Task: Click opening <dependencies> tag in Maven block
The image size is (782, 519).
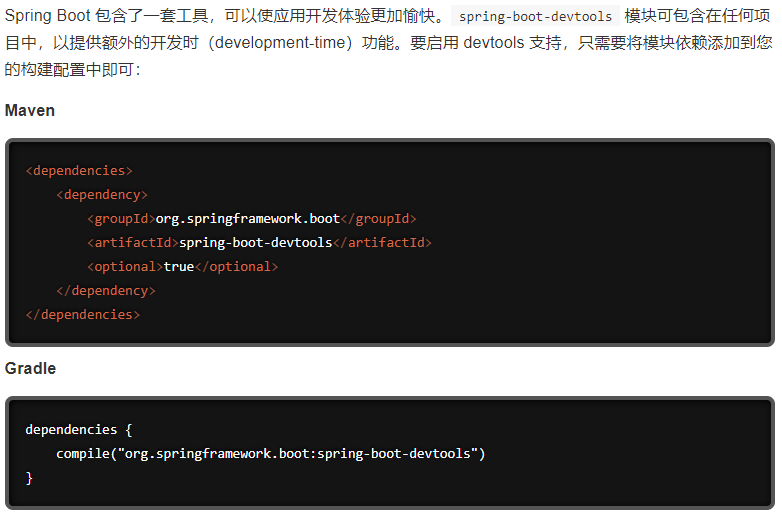Action: coord(79,170)
